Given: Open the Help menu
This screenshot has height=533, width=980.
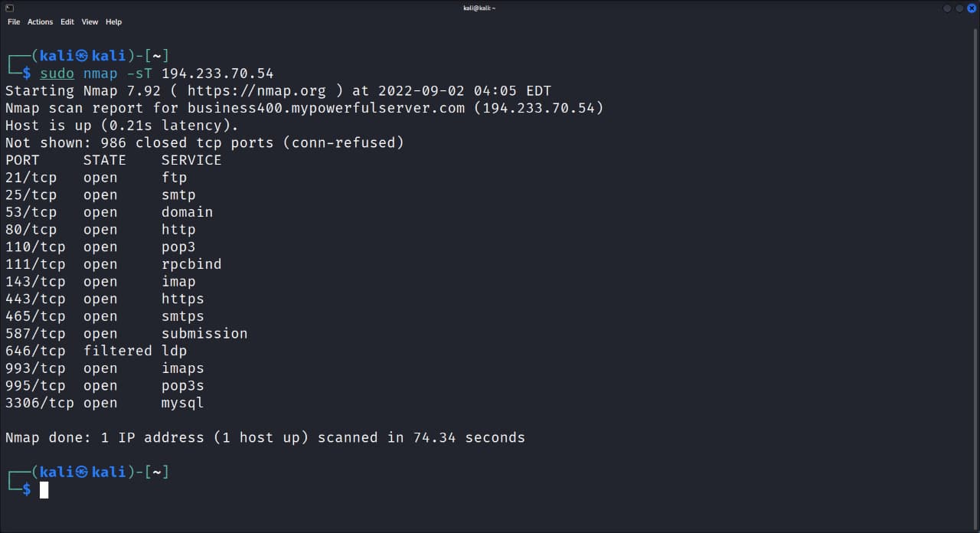Looking at the screenshot, I should pyautogui.click(x=113, y=22).
